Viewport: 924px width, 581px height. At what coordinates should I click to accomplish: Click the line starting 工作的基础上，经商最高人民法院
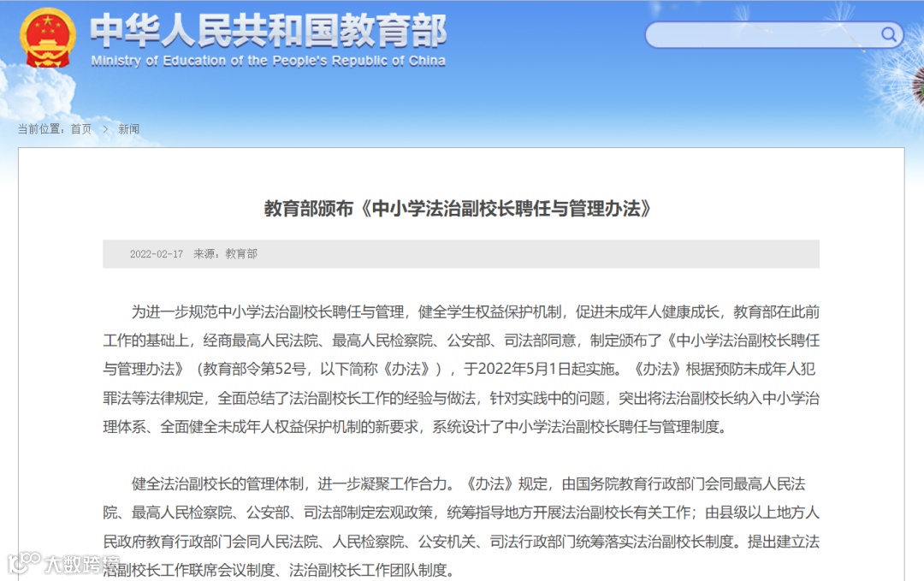[x=461, y=341]
